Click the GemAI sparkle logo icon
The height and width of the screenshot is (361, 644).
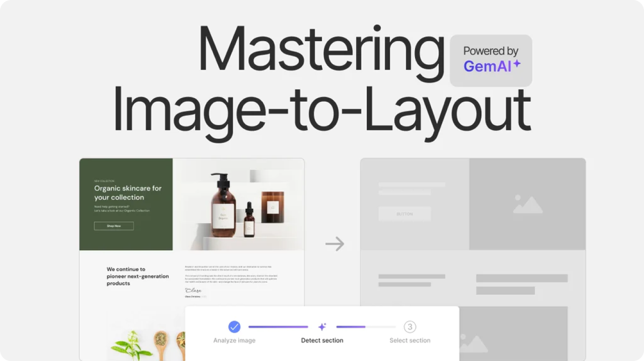pyautogui.click(x=517, y=63)
